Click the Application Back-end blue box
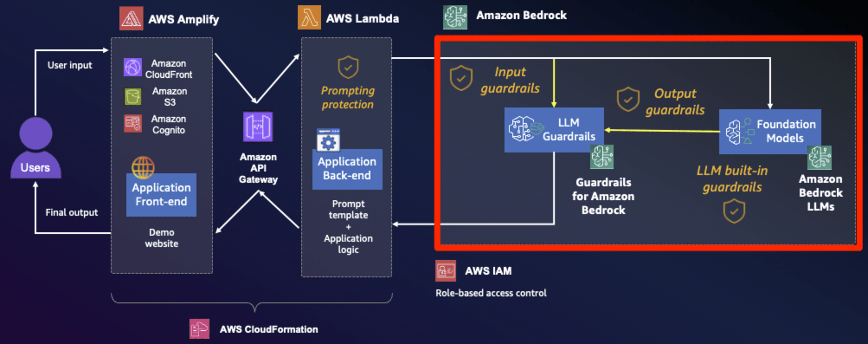This screenshot has height=344, width=868. pos(347,169)
